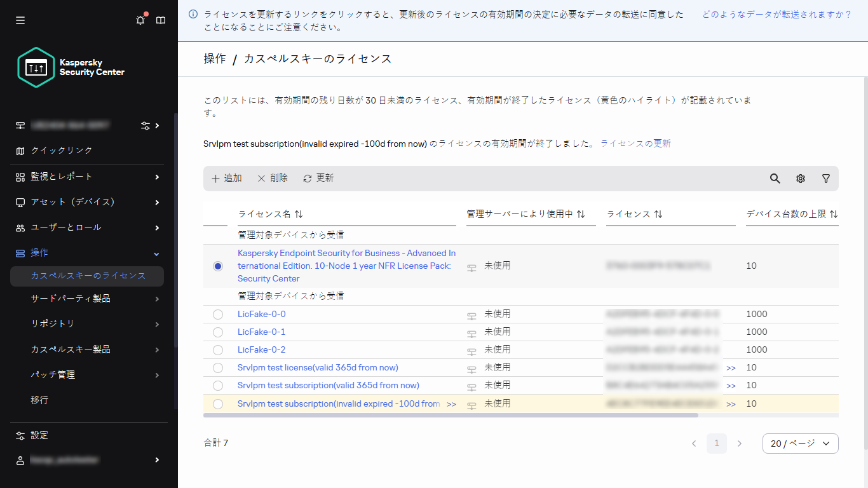
Task: Select the LicFake-0-1 license radio button
Action: pos(218,332)
